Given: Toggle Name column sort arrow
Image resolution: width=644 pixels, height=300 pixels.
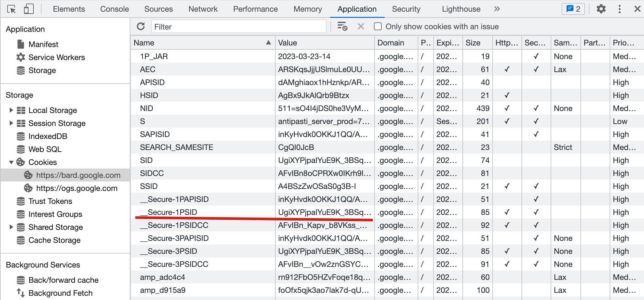Looking at the screenshot, I should tap(268, 43).
